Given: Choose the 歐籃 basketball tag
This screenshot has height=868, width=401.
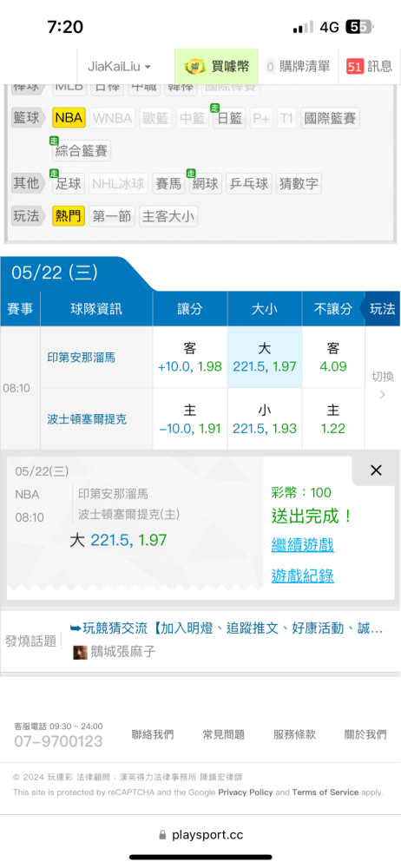Looking at the screenshot, I should [x=155, y=118].
